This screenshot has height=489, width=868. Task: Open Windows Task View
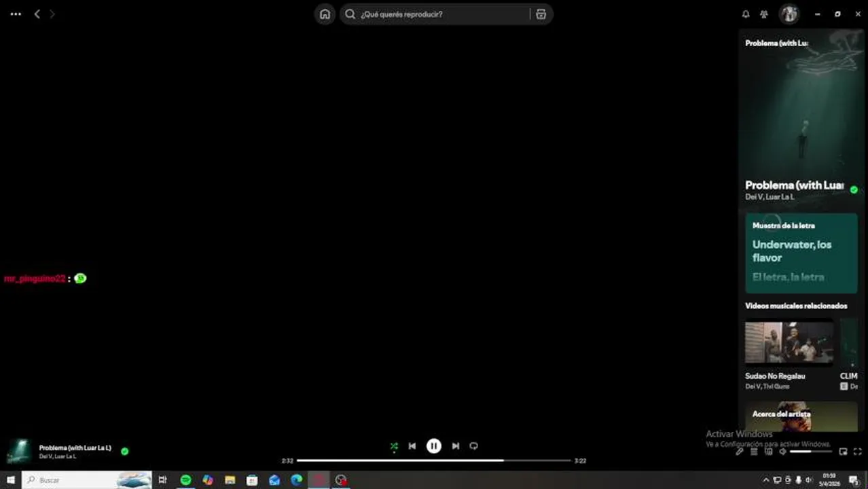[162, 480]
